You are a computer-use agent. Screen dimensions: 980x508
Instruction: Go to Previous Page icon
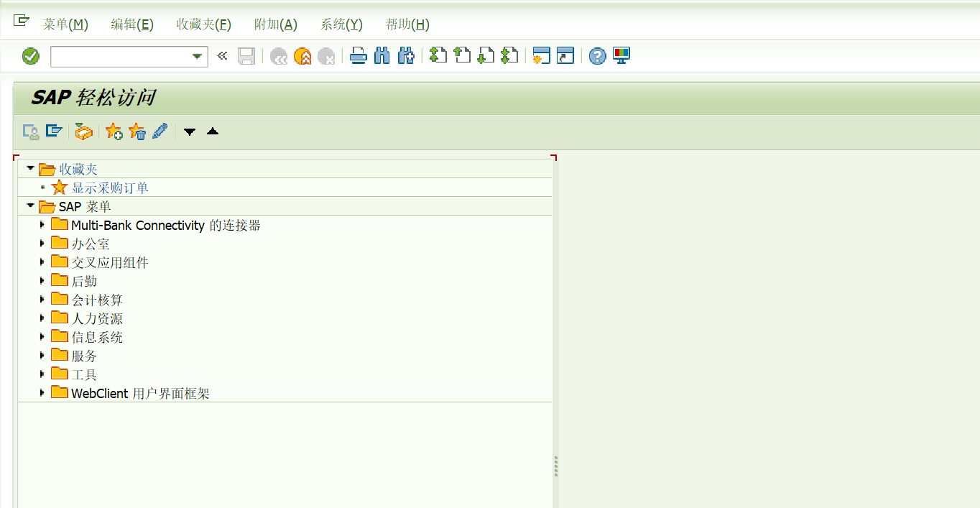(x=462, y=55)
